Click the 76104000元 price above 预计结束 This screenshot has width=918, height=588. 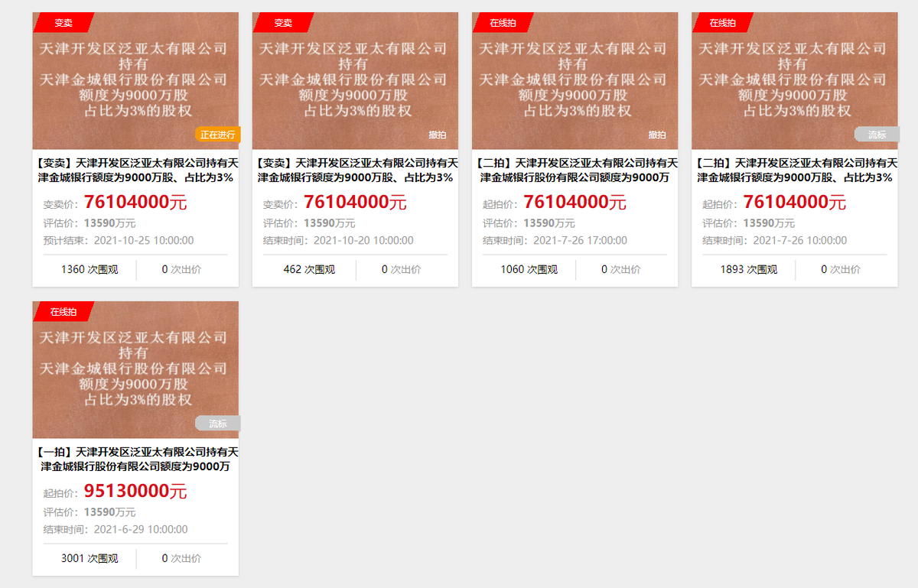135,203
